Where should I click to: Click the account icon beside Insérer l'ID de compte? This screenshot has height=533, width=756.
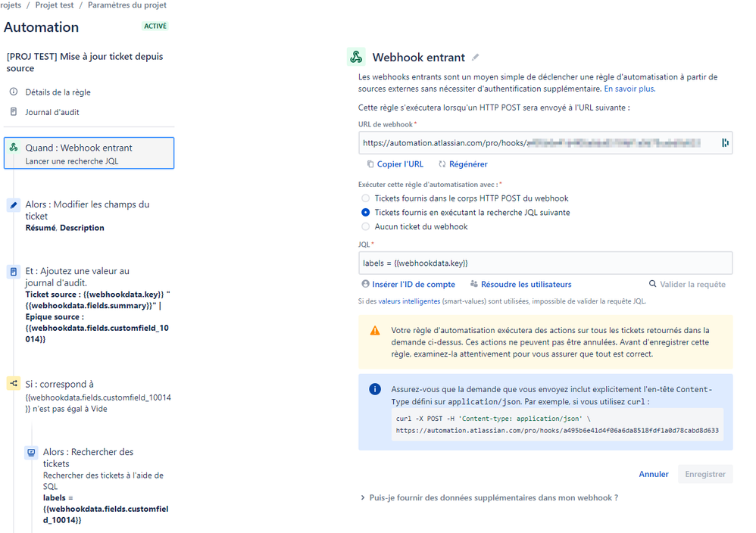(365, 284)
